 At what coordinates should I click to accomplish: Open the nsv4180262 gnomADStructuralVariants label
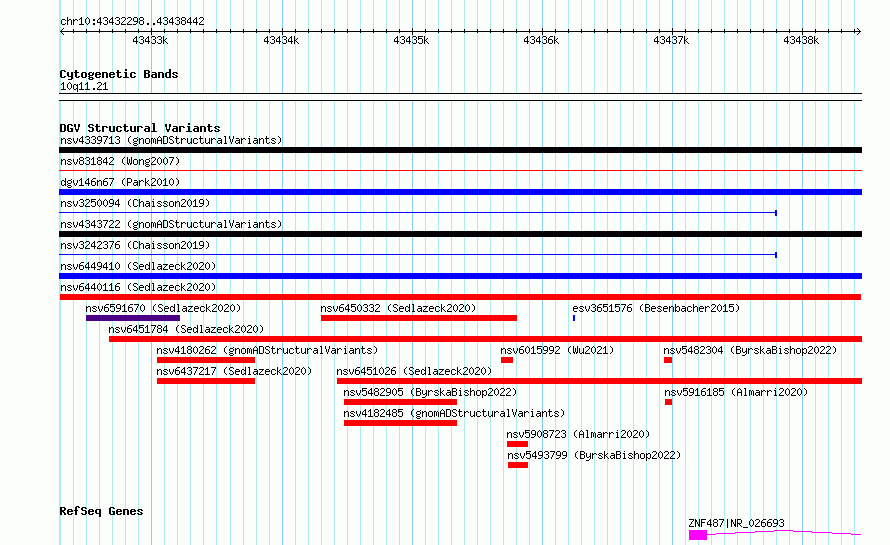pos(267,350)
